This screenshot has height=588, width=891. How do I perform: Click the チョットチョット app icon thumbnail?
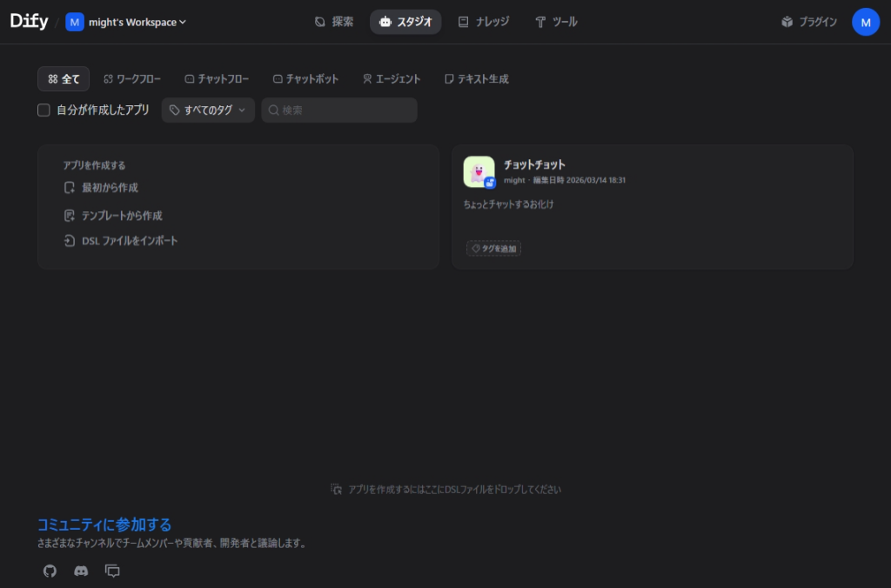[x=479, y=172]
